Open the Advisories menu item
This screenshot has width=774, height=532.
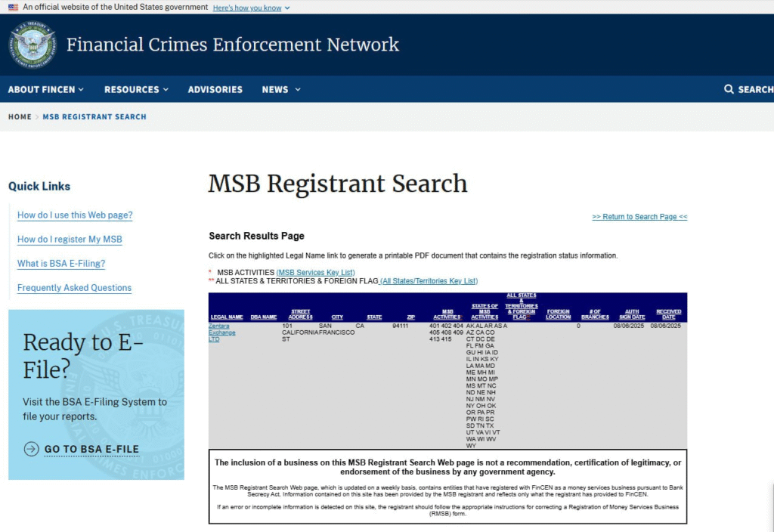click(215, 89)
